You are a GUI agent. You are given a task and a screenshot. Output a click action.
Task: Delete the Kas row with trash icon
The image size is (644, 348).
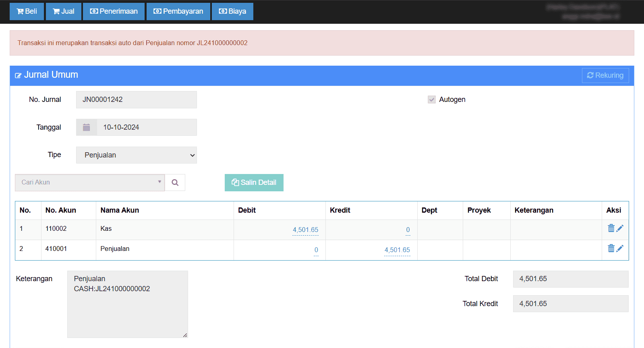coord(611,228)
